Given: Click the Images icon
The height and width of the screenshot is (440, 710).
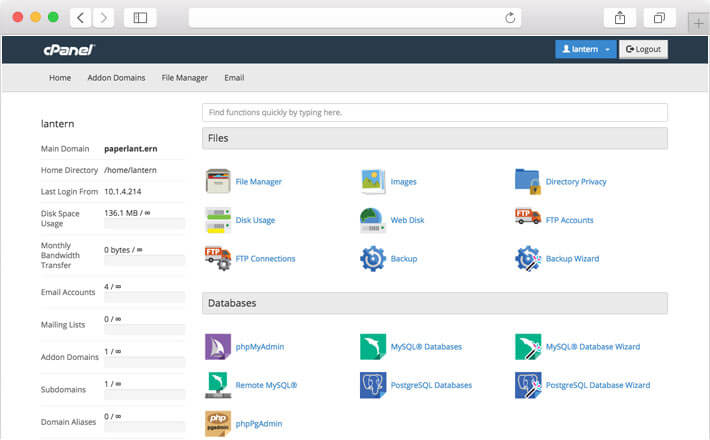Looking at the screenshot, I should tap(373, 181).
